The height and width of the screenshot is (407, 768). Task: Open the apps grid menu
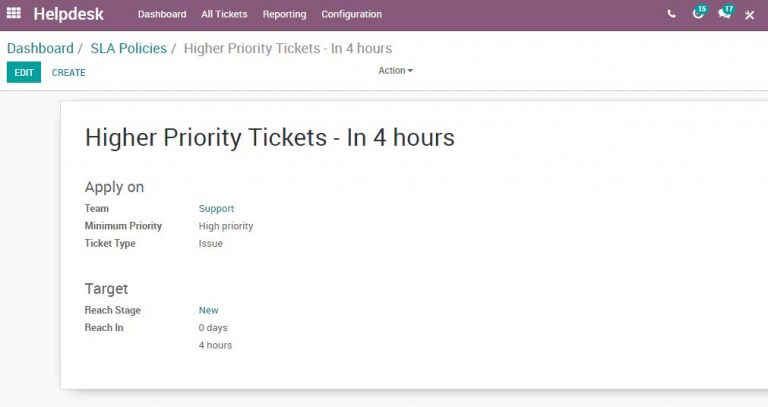click(x=14, y=14)
